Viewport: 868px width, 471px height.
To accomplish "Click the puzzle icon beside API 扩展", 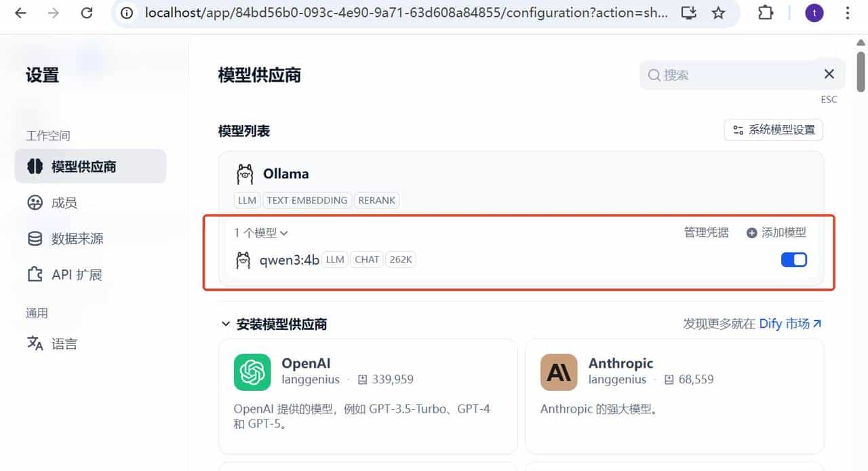I will (35, 274).
